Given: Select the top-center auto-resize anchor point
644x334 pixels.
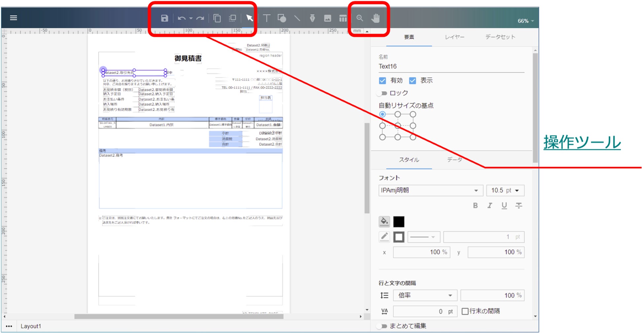Looking at the screenshot, I should pos(398,114).
